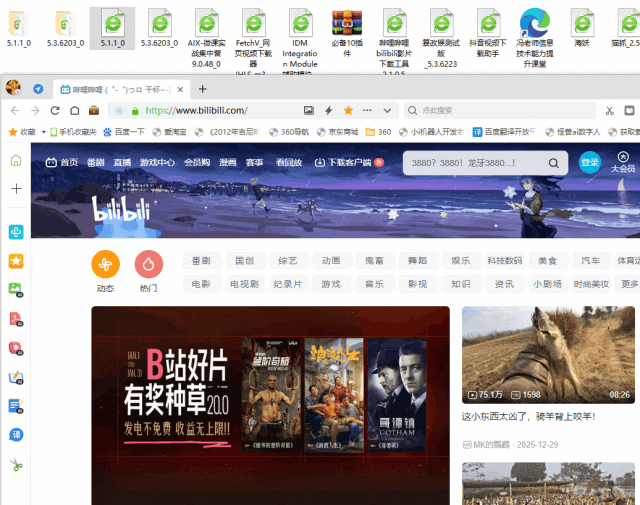
Task: Click the scissors screenshot icon in toolbar
Action: pos(610,111)
